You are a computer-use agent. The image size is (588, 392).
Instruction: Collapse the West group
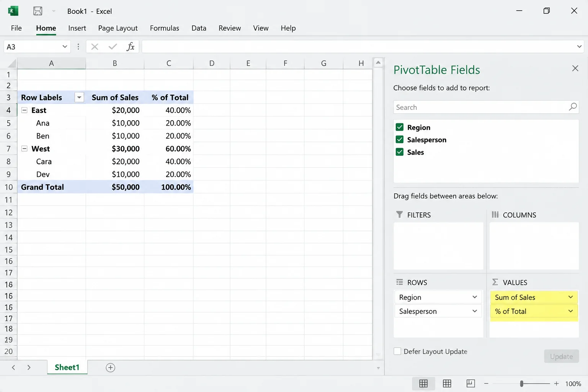click(24, 149)
